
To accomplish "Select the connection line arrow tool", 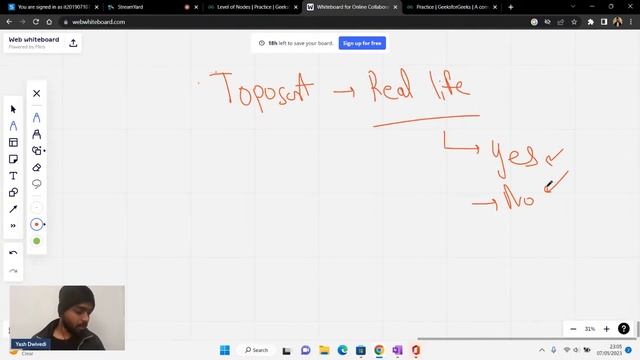I will [x=13, y=209].
